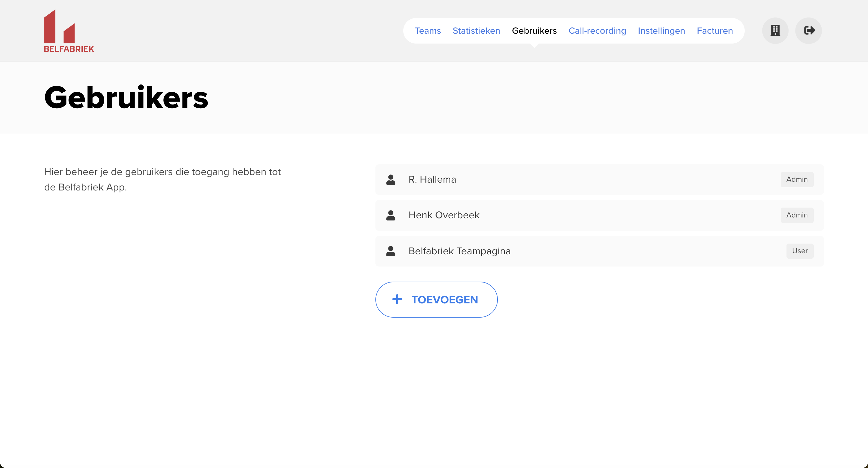Click the Belfabriek logo
Image resolution: width=868 pixels, height=468 pixels.
click(x=68, y=30)
